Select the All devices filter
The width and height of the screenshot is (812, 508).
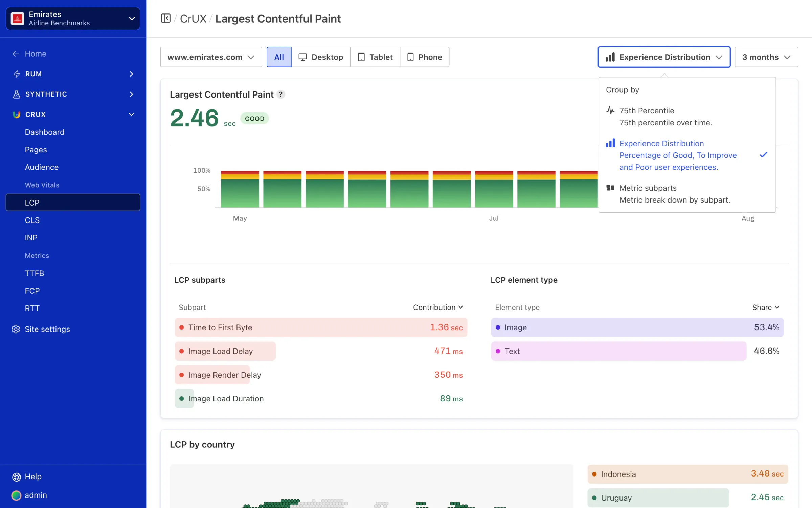[x=279, y=57]
